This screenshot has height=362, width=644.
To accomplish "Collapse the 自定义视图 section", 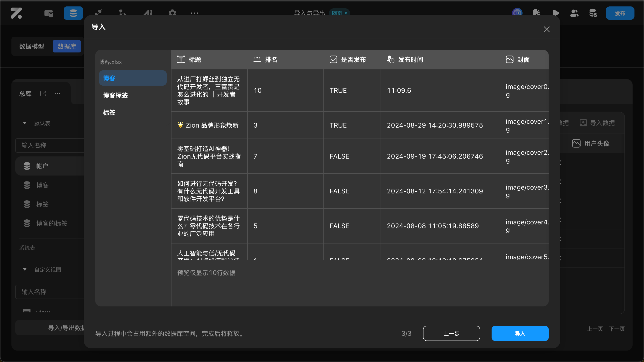I will pyautogui.click(x=25, y=270).
